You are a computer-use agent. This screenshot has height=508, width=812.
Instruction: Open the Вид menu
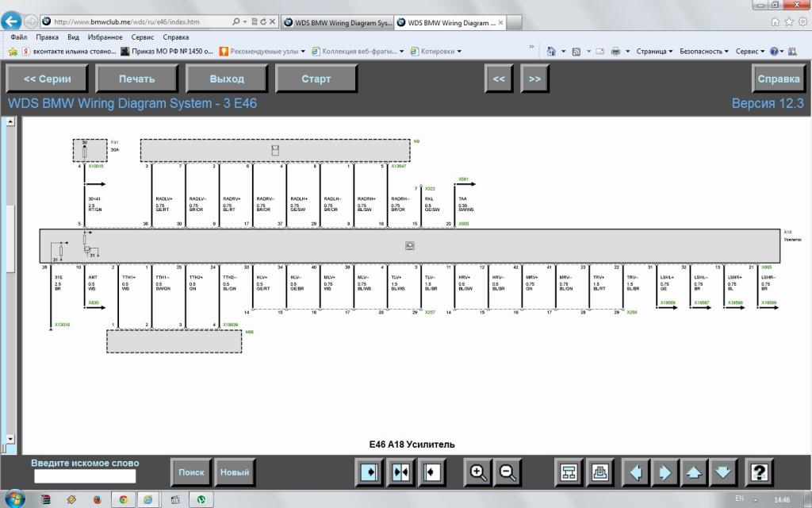point(73,37)
